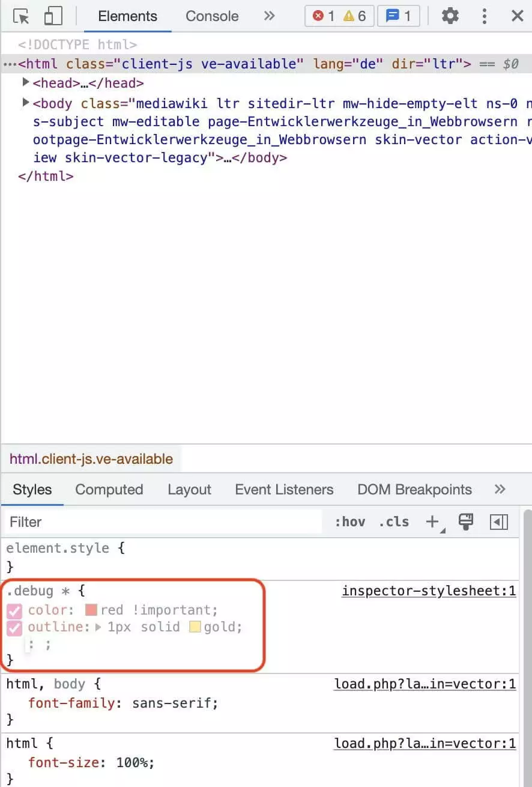532x787 pixels.
Task: Open the rendering emulation paintbrush icon
Action: (x=466, y=522)
